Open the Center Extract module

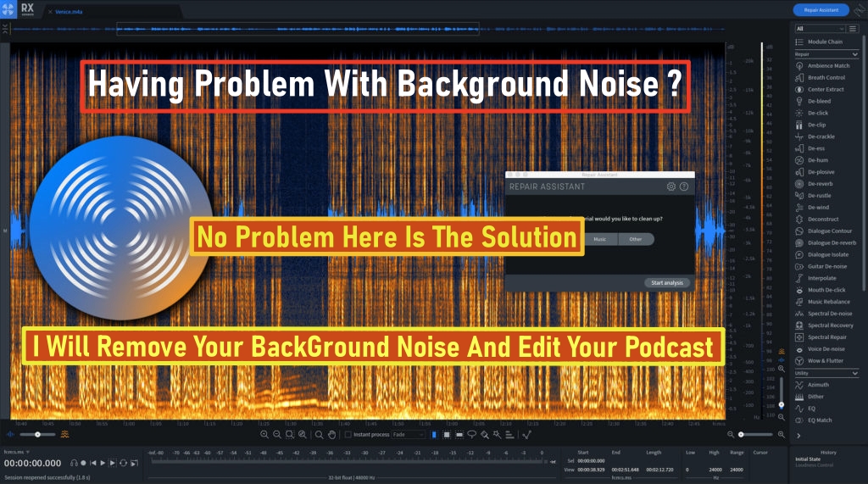(x=820, y=89)
